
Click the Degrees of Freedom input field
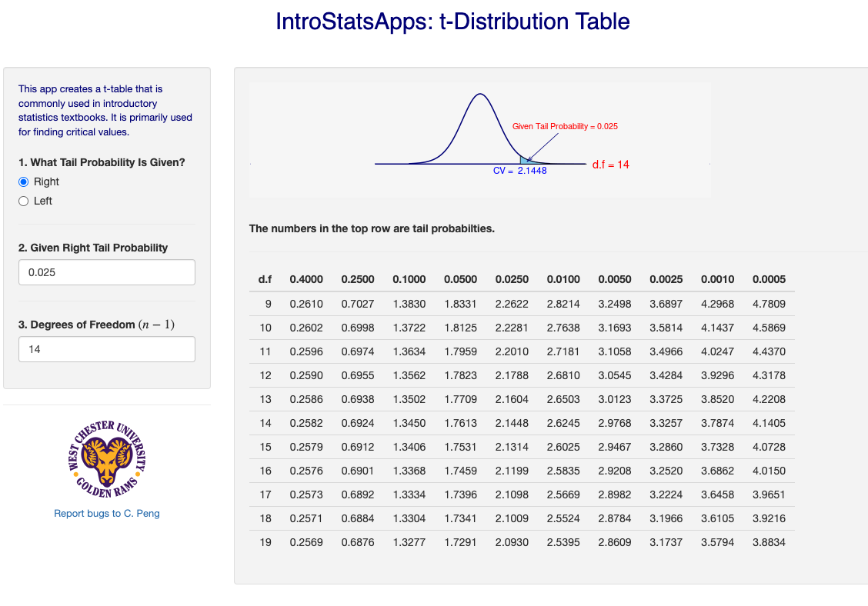[x=107, y=349]
